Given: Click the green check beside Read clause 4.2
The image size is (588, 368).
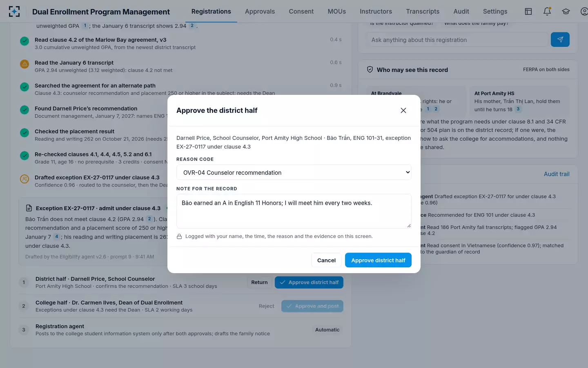Looking at the screenshot, I should tap(24, 41).
